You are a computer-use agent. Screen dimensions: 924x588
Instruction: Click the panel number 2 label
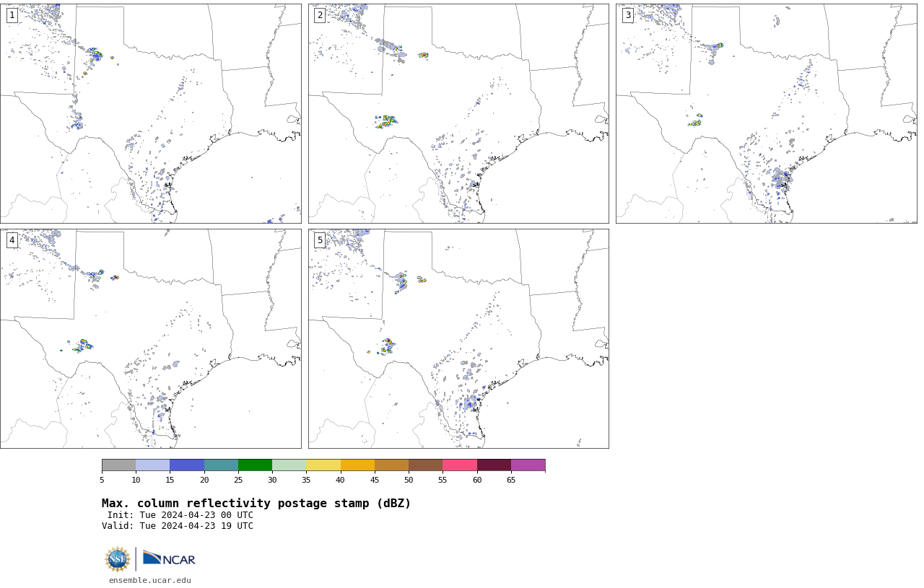pos(320,15)
